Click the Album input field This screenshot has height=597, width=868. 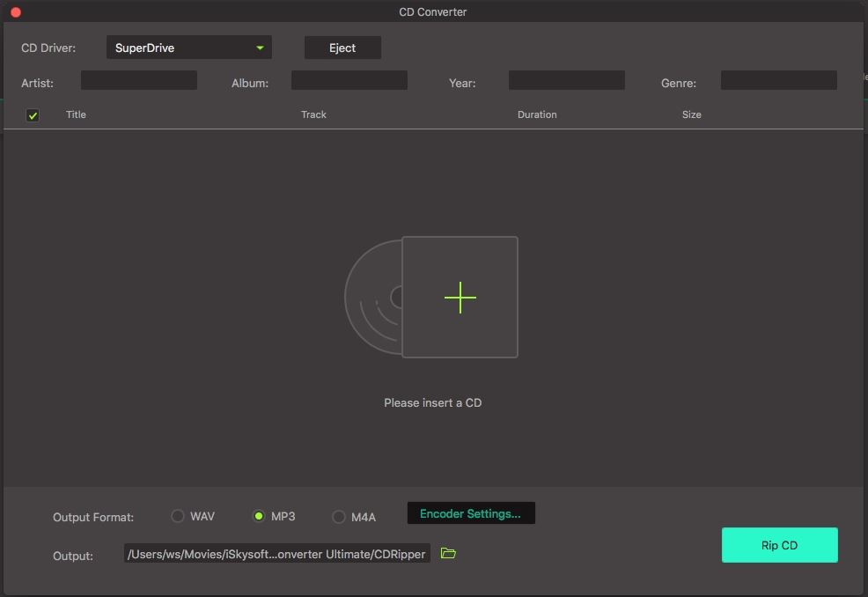tap(349, 81)
